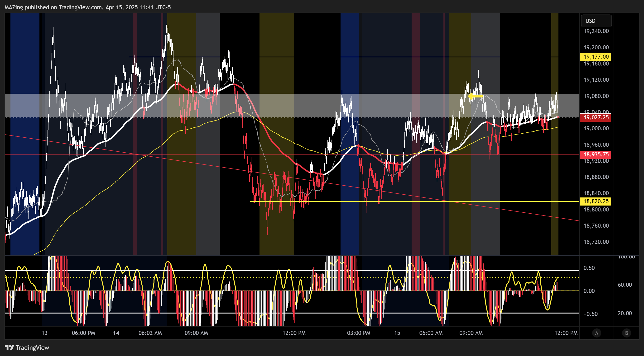The width and height of the screenshot is (644, 356).
Task: Click the 03:00 PM time axis label
Action: tap(359, 333)
